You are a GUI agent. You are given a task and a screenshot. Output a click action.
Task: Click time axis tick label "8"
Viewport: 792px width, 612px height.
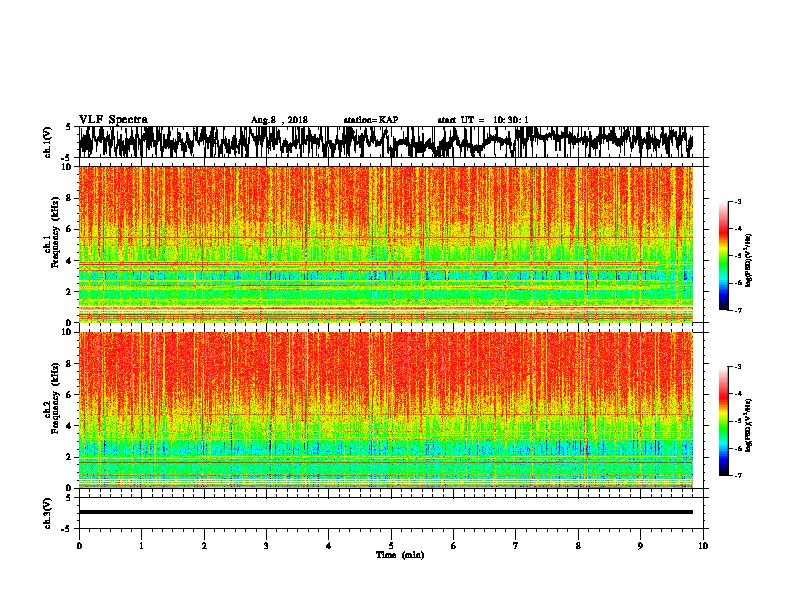tap(578, 546)
